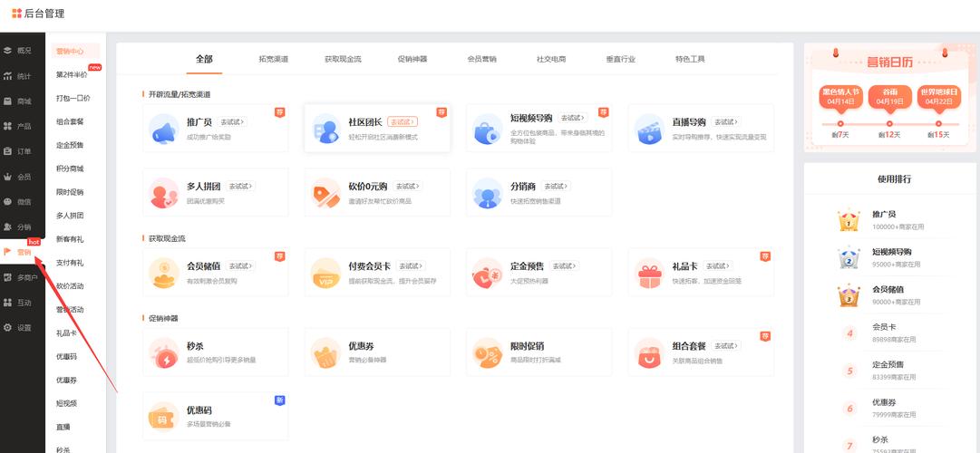Viewport: 980px width, 453px height.
Task: Select 订单 in the dark sidebar
Action: (x=23, y=151)
